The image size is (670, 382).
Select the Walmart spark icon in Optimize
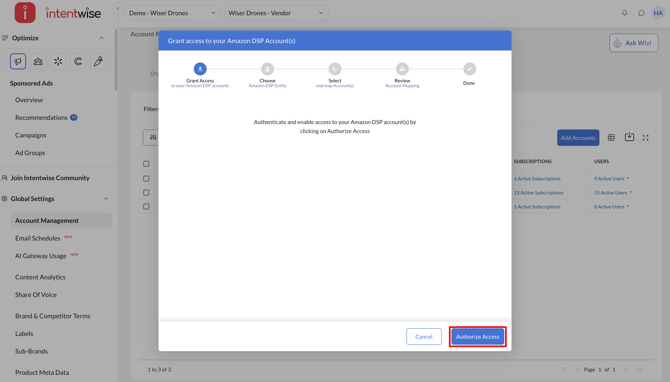tap(58, 61)
